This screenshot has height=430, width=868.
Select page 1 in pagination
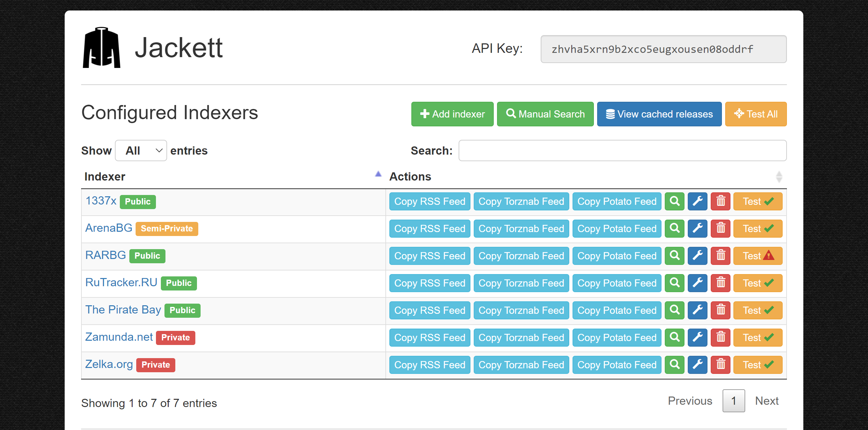[733, 401]
